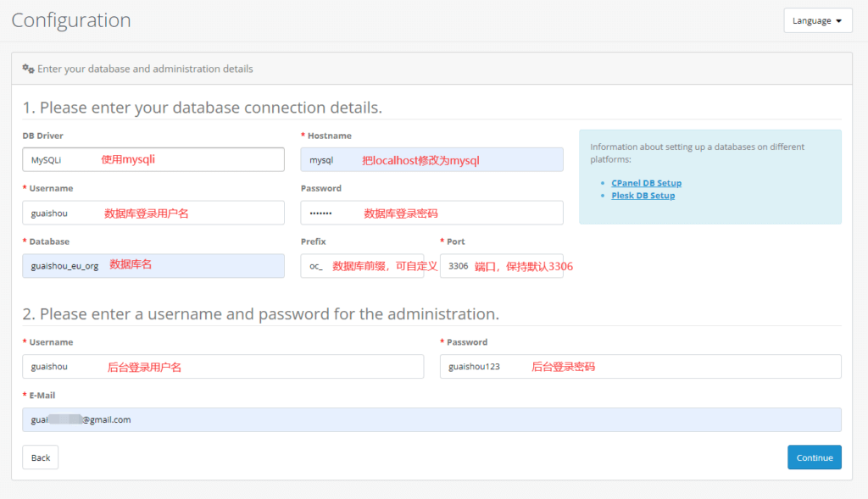
Task: Click the Database name input field
Action: pyautogui.click(x=153, y=265)
